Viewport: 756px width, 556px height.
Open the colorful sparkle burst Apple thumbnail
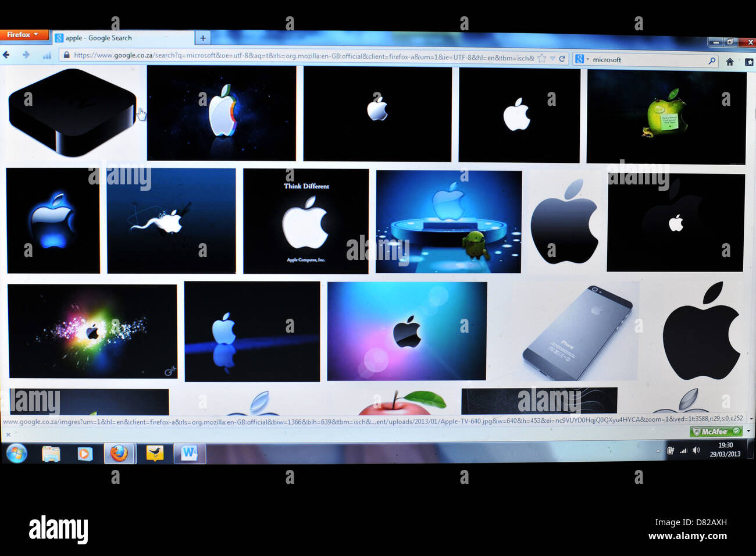pos(92,332)
